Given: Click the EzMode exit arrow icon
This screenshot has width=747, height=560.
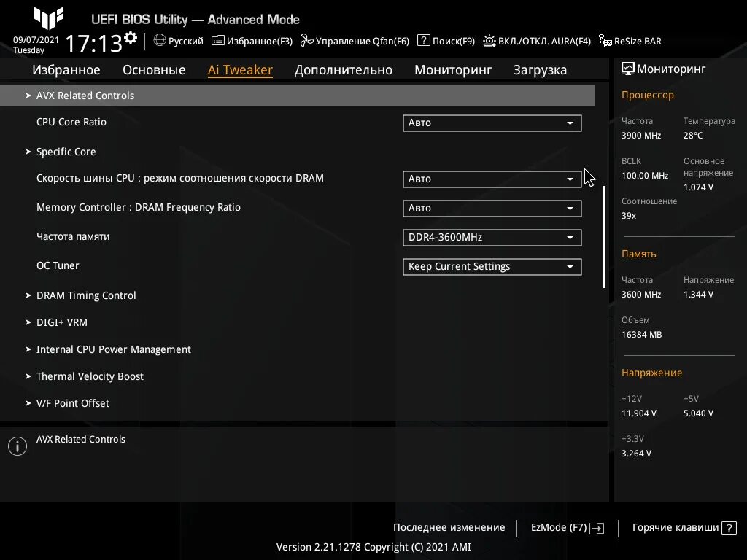Looking at the screenshot, I should [x=597, y=528].
